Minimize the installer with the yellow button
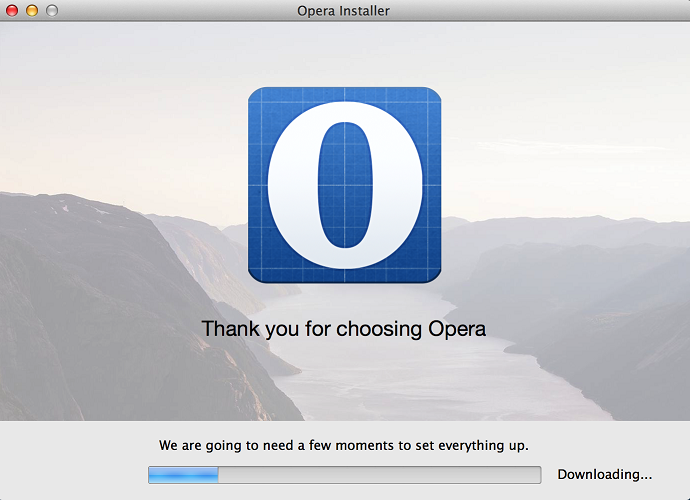The height and width of the screenshot is (500, 690). [x=32, y=11]
